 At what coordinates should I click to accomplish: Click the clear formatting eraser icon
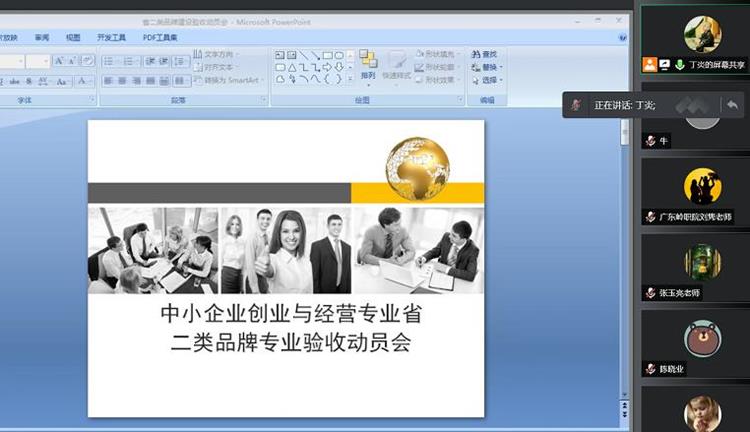tap(88, 61)
